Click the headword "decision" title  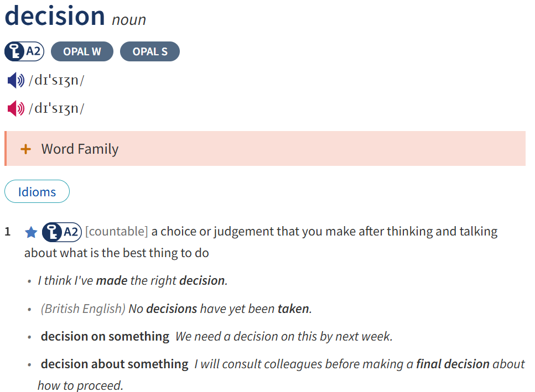(55, 15)
